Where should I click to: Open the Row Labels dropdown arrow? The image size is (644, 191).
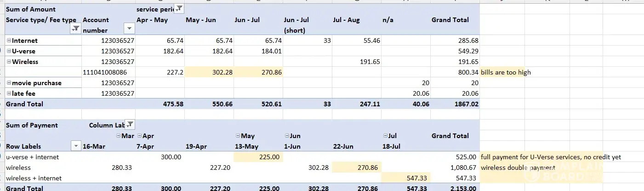[x=75, y=146]
